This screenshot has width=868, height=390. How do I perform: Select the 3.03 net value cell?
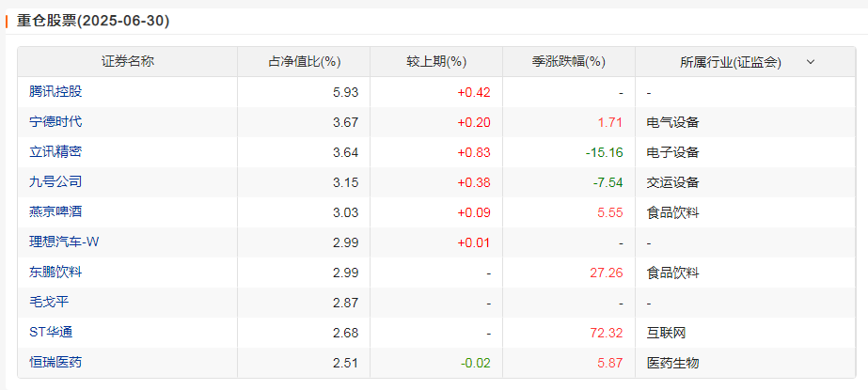[x=346, y=212]
